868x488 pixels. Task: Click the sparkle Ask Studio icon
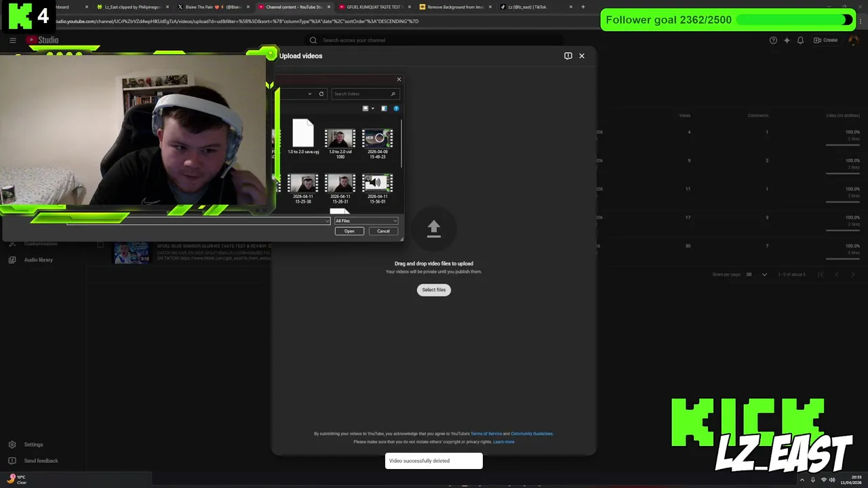click(x=787, y=40)
